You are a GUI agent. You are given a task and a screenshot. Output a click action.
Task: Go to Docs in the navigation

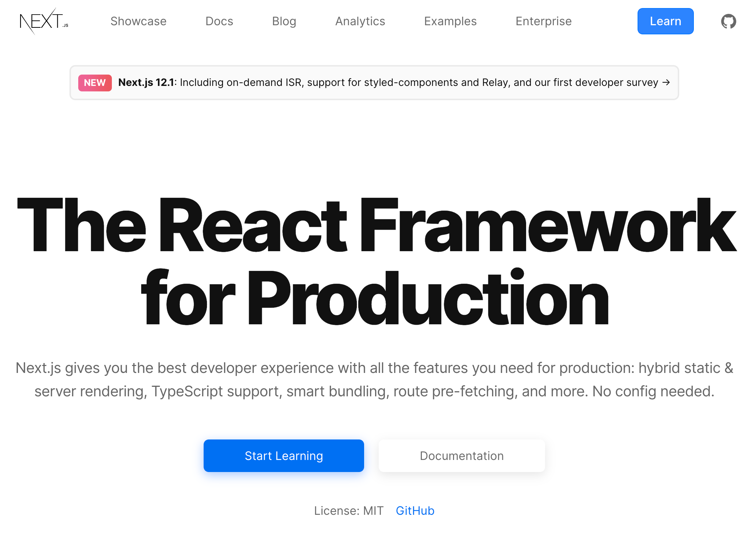(x=219, y=21)
